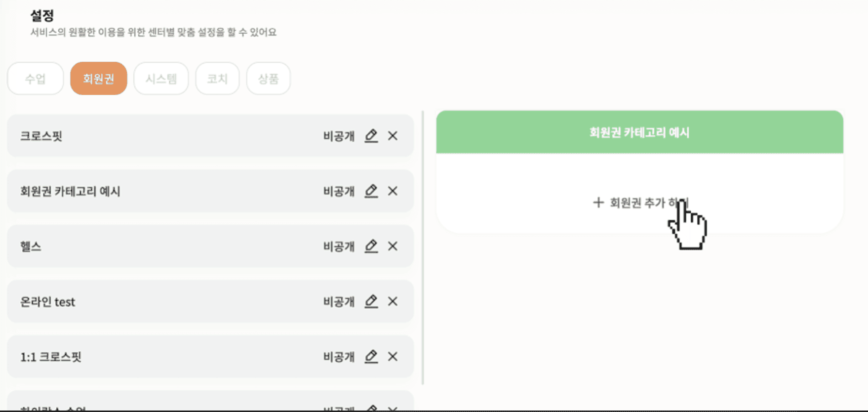This screenshot has width=868, height=412.
Task: Delete the 헬스 category with X icon
Action: coord(393,246)
